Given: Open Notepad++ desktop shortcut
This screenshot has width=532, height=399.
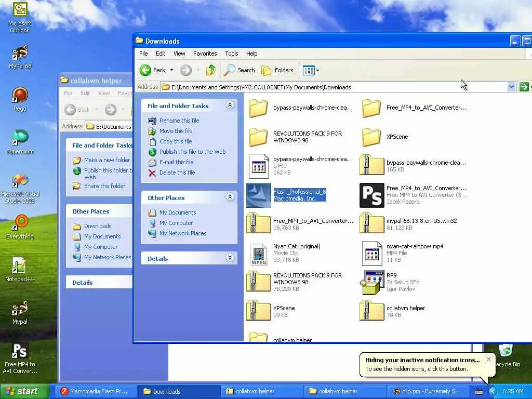Looking at the screenshot, I should 20,270.
